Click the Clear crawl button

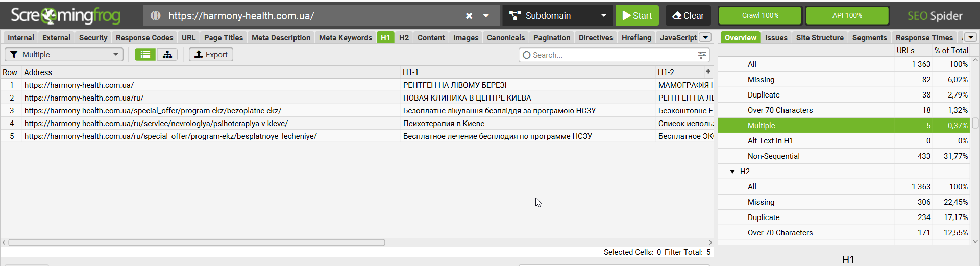pyautogui.click(x=688, y=16)
